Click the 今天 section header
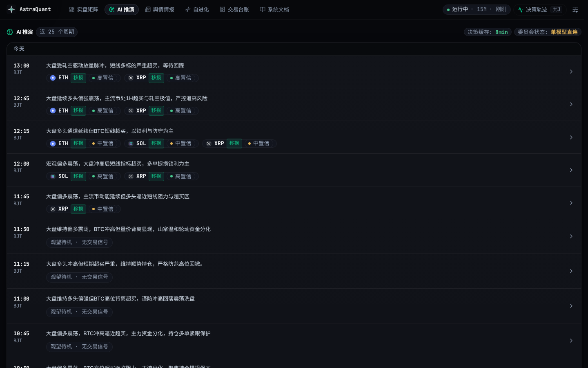 (19, 49)
